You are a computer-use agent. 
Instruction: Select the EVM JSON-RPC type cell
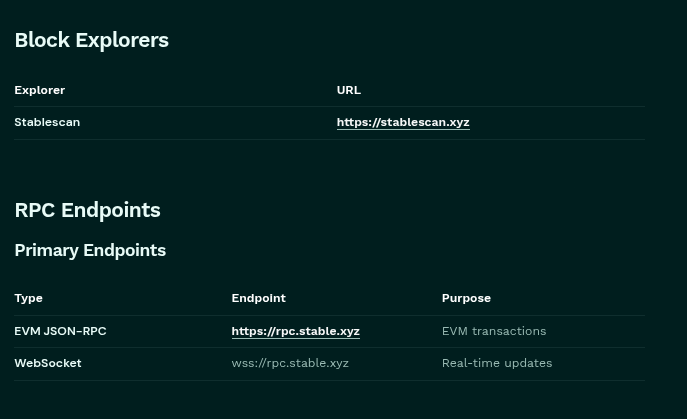pyautogui.click(x=60, y=331)
